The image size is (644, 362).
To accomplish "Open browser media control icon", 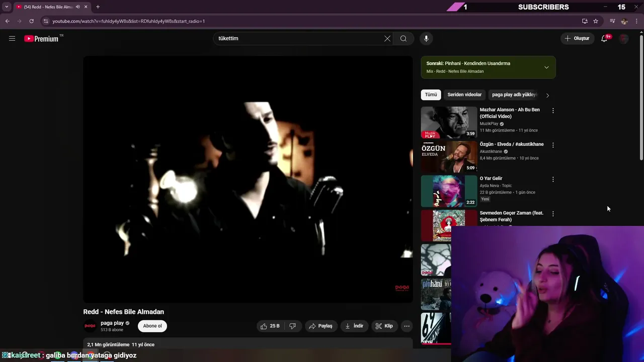I will point(612,21).
